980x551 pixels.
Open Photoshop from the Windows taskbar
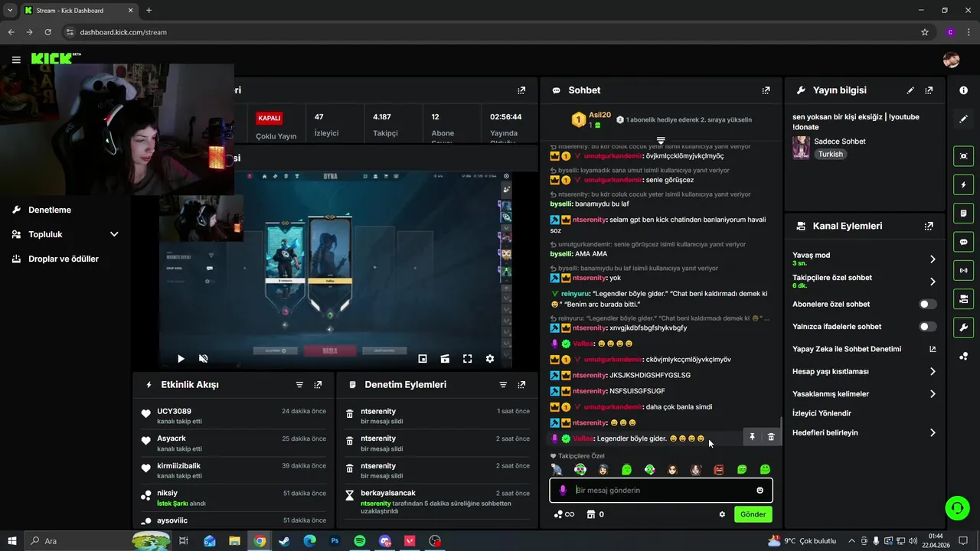pos(335,541)
